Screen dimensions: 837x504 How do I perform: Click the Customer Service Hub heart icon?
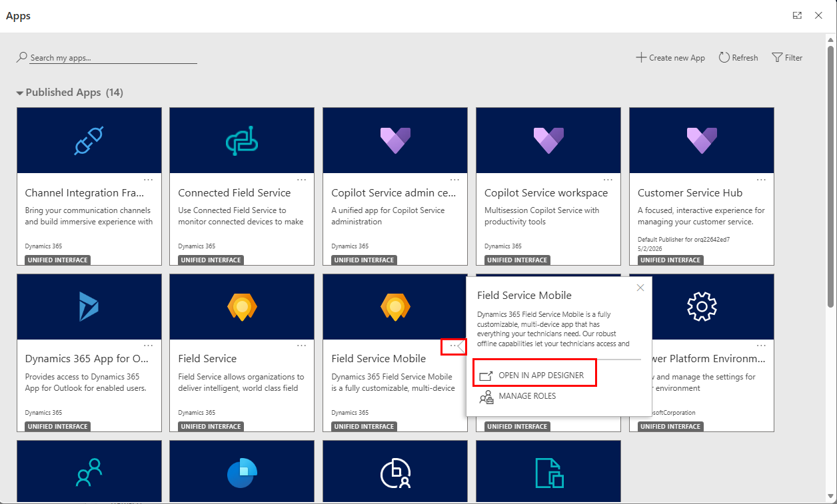702,140
